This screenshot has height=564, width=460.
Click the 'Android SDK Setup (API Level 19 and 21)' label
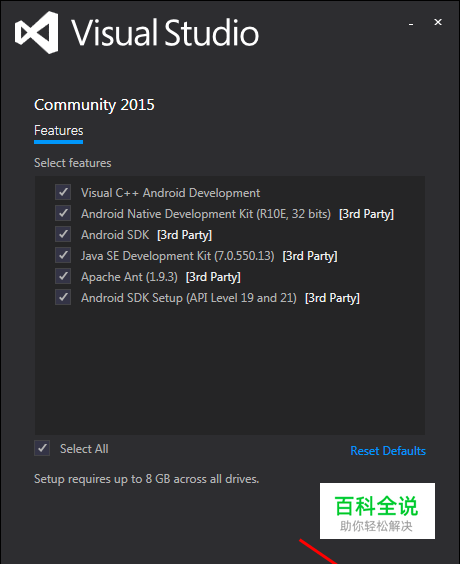pyautogui.click(x=189, y=298)
